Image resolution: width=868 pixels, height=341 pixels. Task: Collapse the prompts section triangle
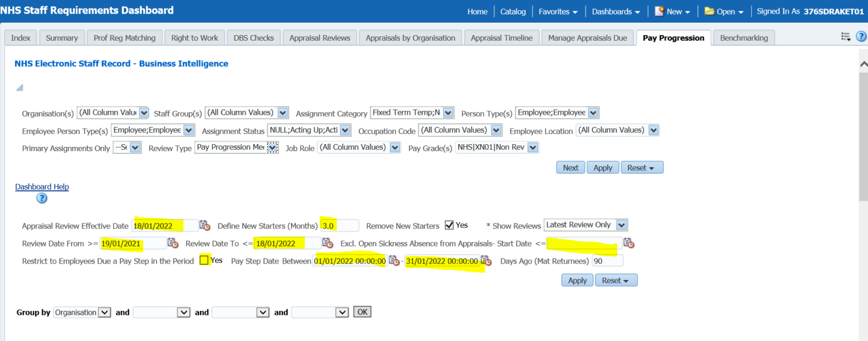pos(19,88)
